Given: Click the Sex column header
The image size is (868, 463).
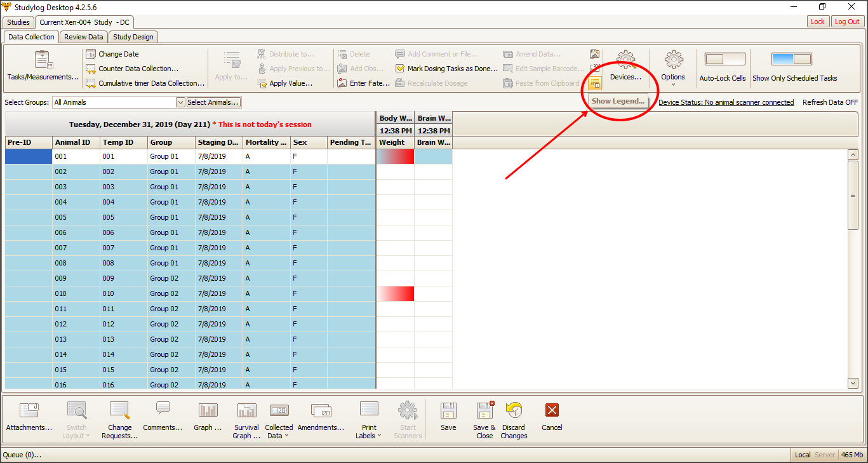Looking at the screenshot, I should coord(309,142).
